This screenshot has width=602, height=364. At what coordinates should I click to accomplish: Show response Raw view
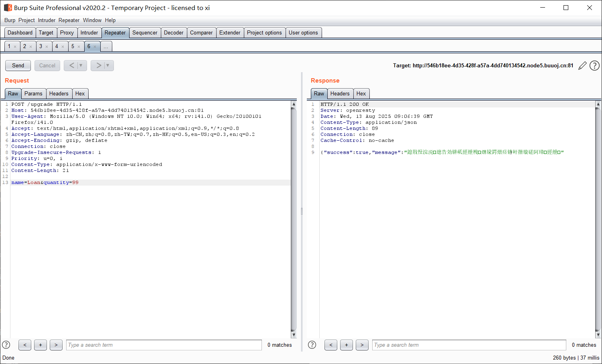tap(319, 94)
